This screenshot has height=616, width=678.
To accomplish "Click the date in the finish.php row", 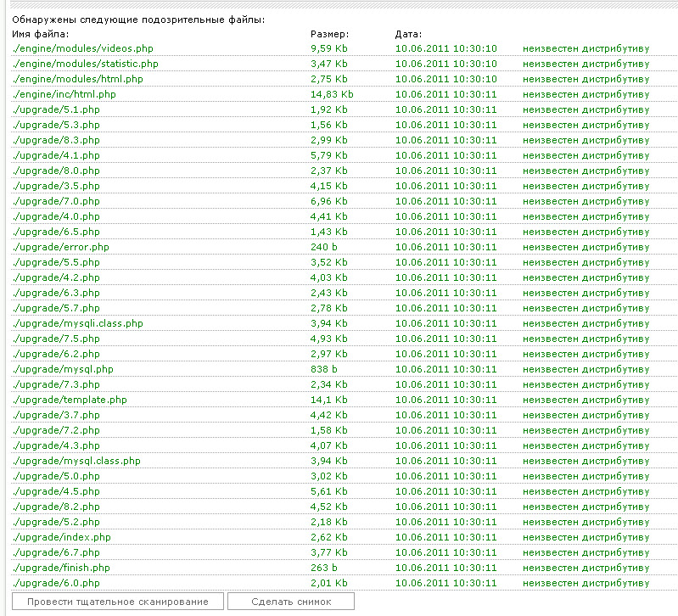I will pyautogui.click(x=445, y=568).
